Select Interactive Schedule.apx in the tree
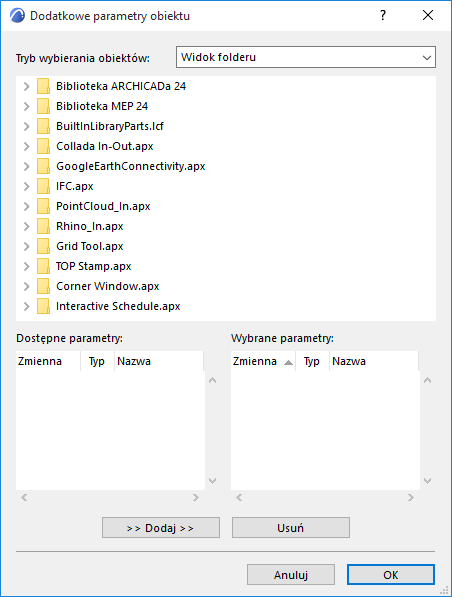Image resolution: width=452 pixels, height=597 pixels. [x=118, y=306]
